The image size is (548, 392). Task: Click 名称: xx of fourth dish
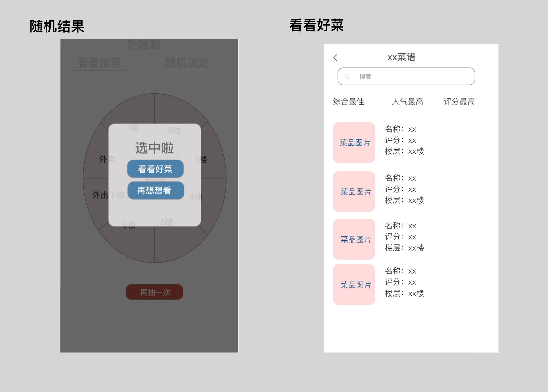[x=400, y=271]
